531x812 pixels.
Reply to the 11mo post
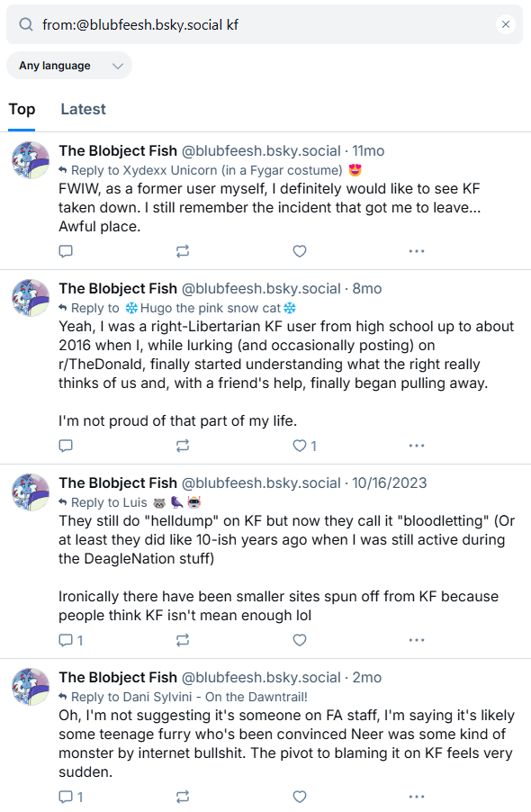[x=66, y=251]
